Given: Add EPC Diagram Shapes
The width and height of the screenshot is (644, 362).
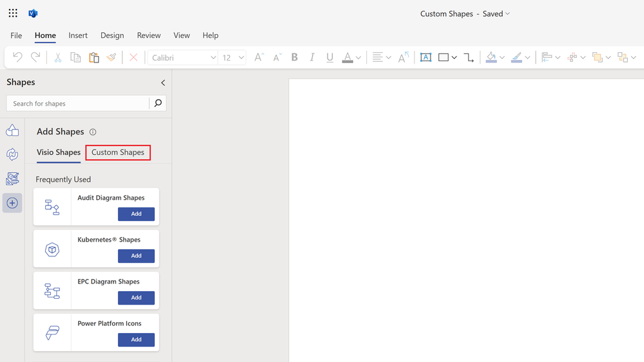Looking at the screenshot, I should (137, 298).
